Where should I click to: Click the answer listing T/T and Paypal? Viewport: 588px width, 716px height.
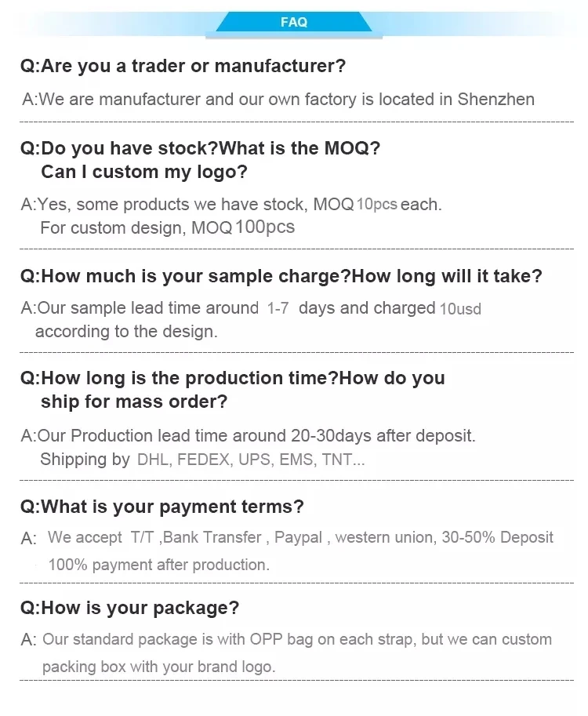point(300,538)
